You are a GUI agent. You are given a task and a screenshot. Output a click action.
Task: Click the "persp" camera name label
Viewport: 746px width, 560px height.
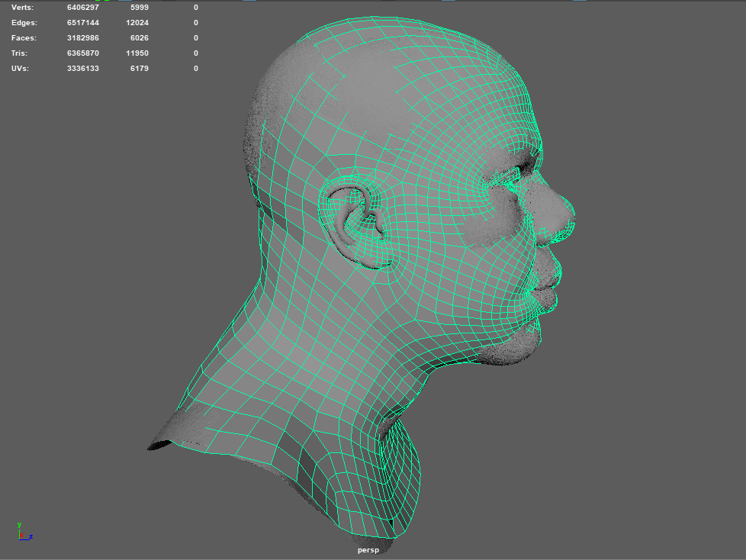[x=368, y=550]
